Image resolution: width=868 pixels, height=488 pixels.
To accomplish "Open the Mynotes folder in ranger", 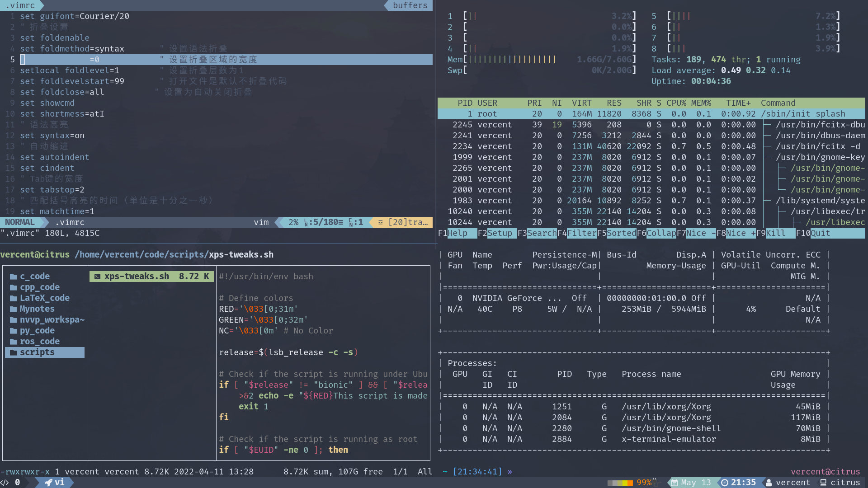I will [37, 309].
